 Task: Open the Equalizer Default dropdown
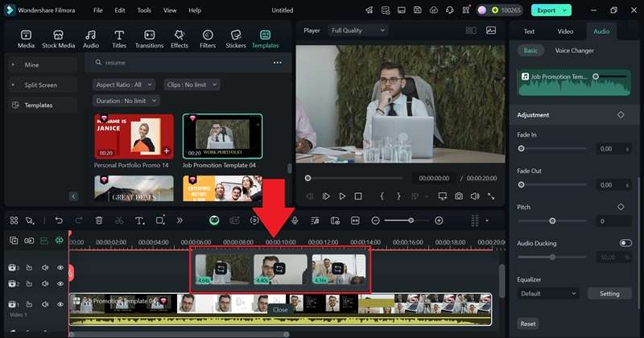(549, 294)
